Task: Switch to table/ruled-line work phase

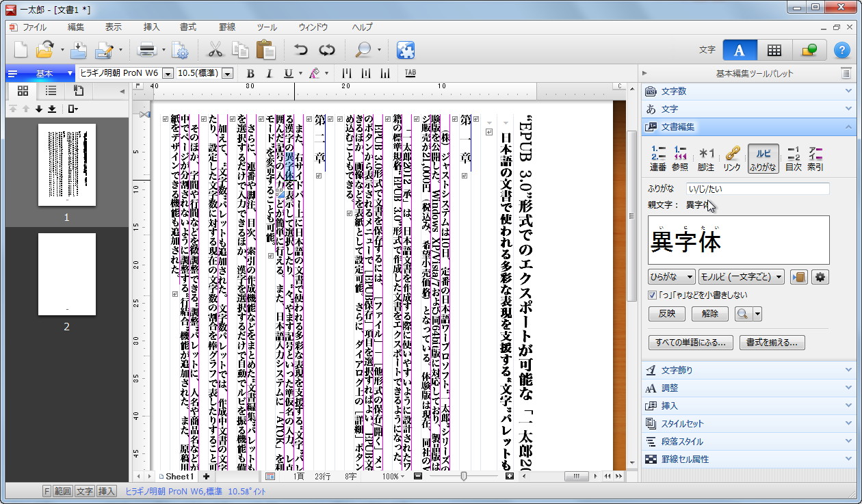Action: 774,50
